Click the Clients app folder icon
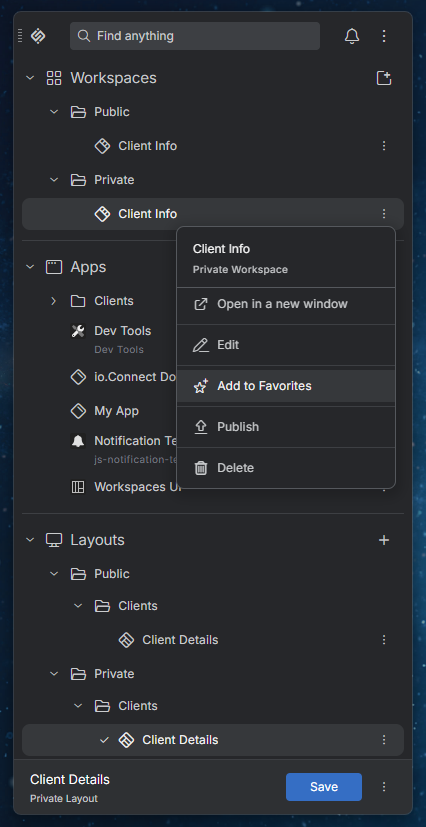Viewport: 426px width, 827px height. [78, 301]
